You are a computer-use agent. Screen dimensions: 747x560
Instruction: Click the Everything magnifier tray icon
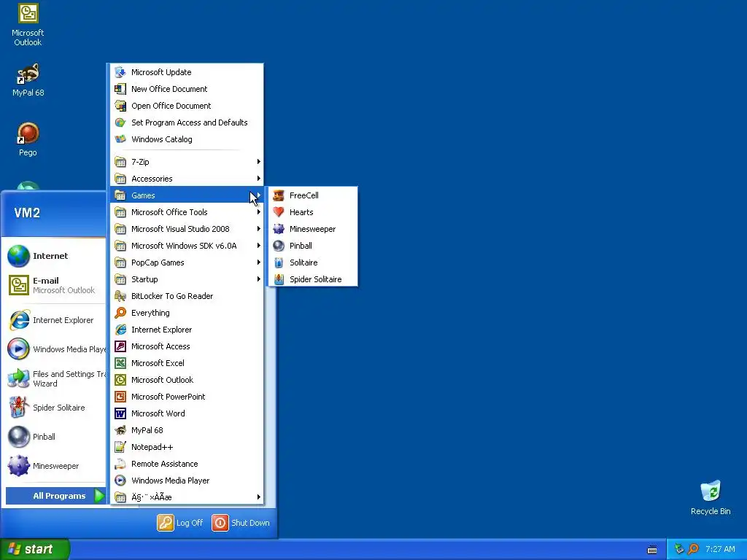693,549
